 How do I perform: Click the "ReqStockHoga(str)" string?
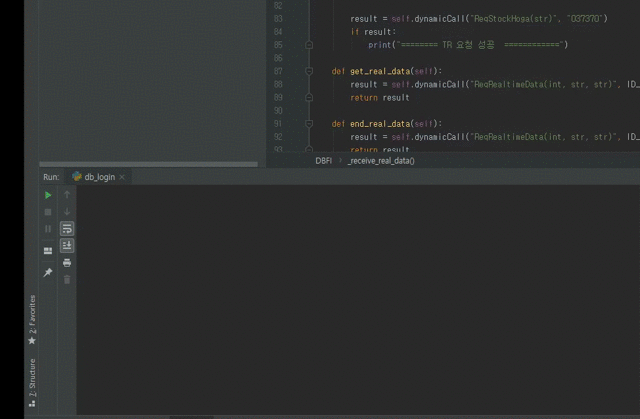[515, 19]
